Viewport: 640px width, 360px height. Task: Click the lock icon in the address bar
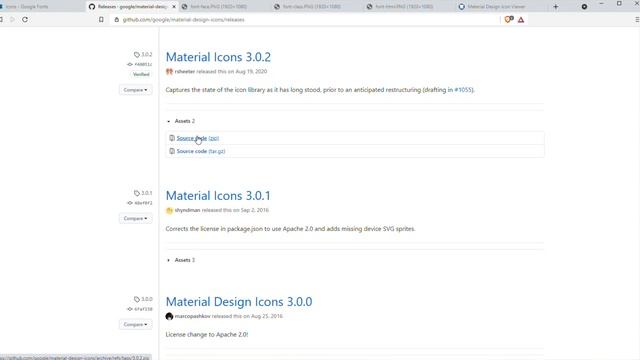pyautogui.click(x=116, y=20)
